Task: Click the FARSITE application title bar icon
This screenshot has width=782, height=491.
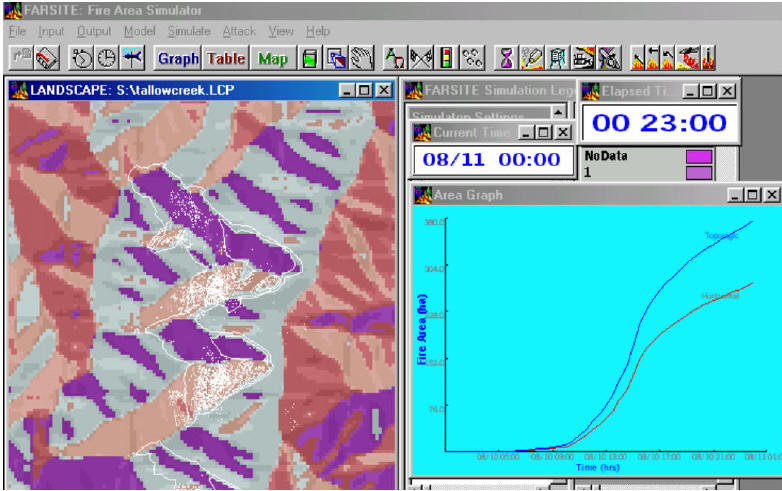Action: click(x=12, y=10)
